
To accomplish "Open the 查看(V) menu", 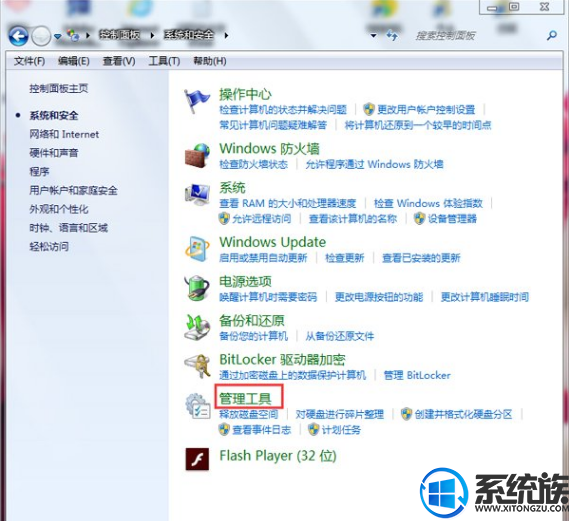I will [119, 61].
